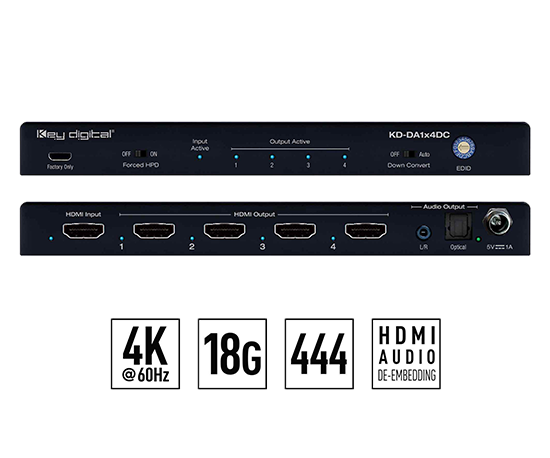Click the KD-DA1x4DC model label
The height and width of the screenshot is (458, 550).
(419, 135)
